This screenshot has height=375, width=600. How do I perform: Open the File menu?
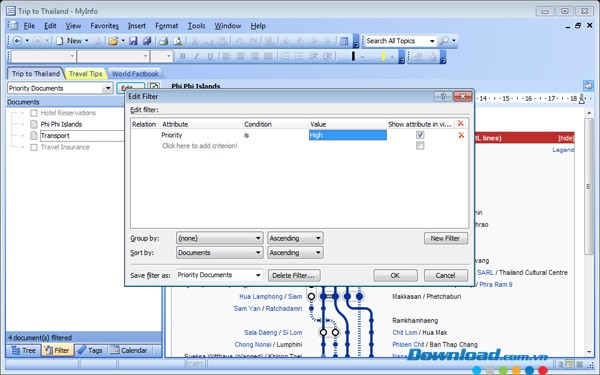pyautogui.click(x=29, y=26)
